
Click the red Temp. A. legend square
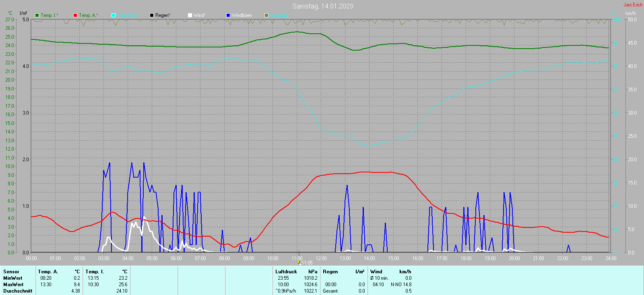(75, 15)
